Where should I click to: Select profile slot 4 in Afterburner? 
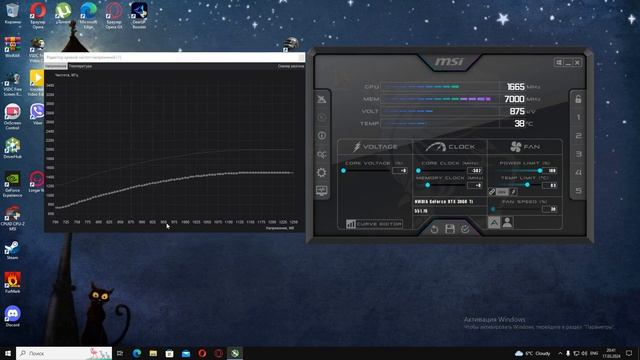pyautogui.click(x=578, y=173)
